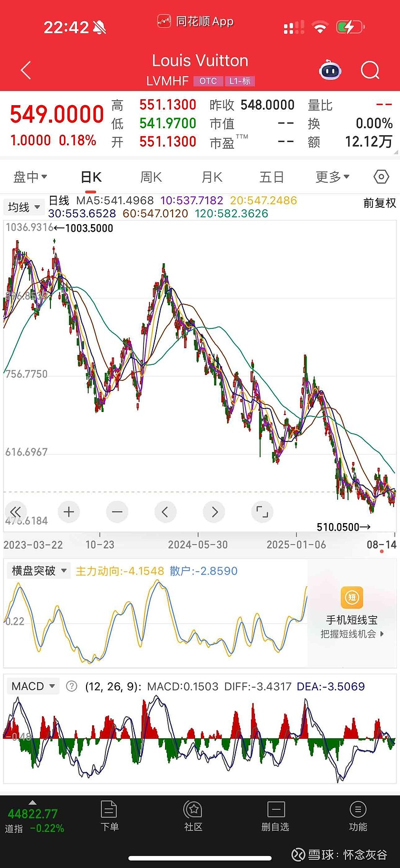Viewport: 400px width, 868px height.
Task: Tap the 短 short-line treasure icon
Action: (x=351, y=597)
